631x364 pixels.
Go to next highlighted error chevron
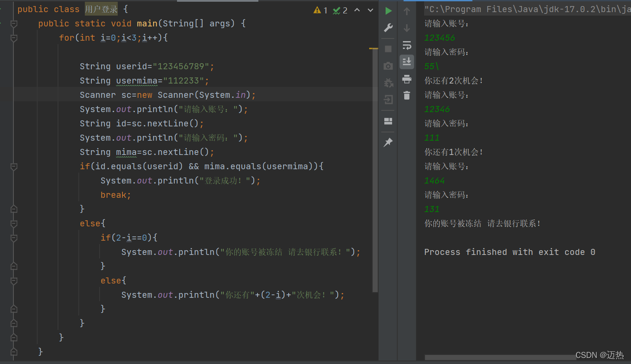pyautogui.click(x=370, y=10)
